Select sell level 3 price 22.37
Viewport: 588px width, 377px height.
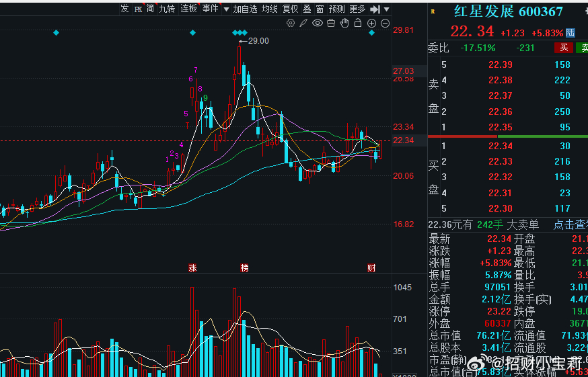[501, 95]
